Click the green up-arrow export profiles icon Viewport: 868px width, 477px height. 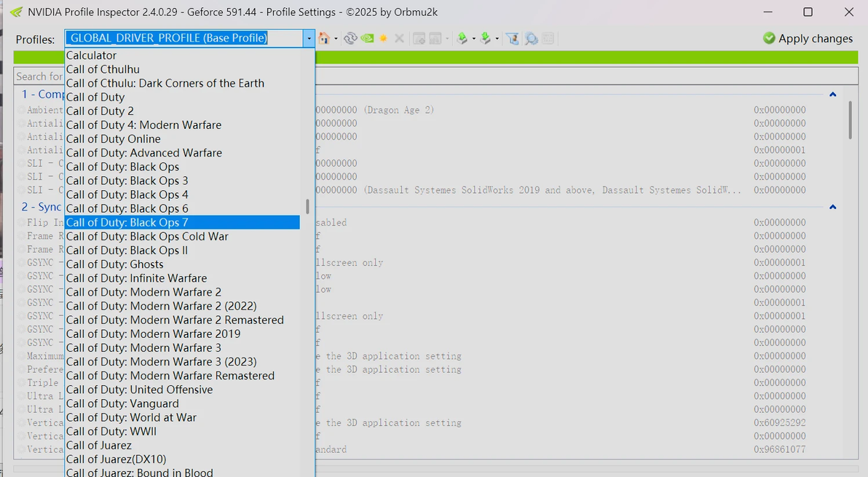click(462, 38)
